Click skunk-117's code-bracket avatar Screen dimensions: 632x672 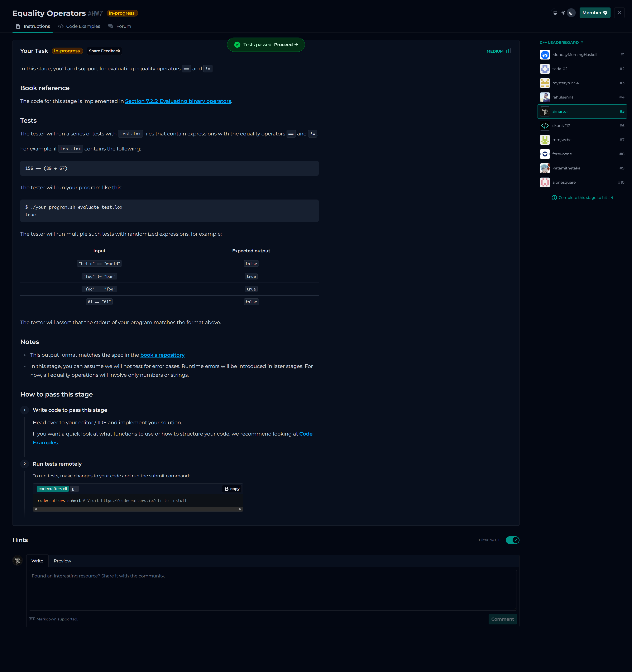(x=545, y=126)
